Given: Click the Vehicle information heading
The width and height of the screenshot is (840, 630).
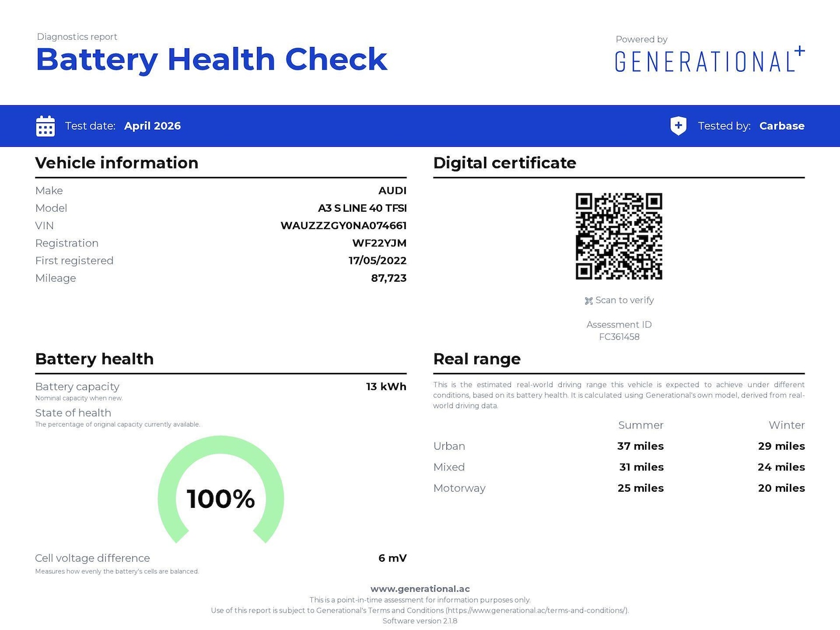Looking at the screenshot, I should point(116,163).
